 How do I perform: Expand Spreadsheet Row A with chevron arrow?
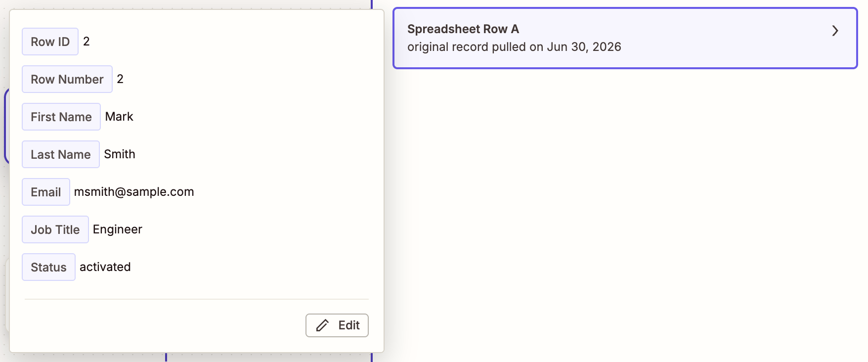point(835,31)
